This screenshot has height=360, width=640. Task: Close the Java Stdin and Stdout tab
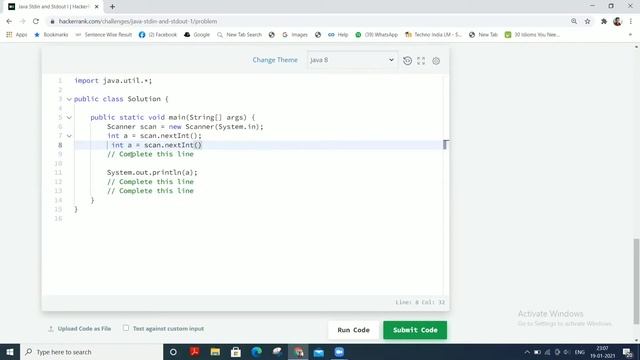click(97, 7)
